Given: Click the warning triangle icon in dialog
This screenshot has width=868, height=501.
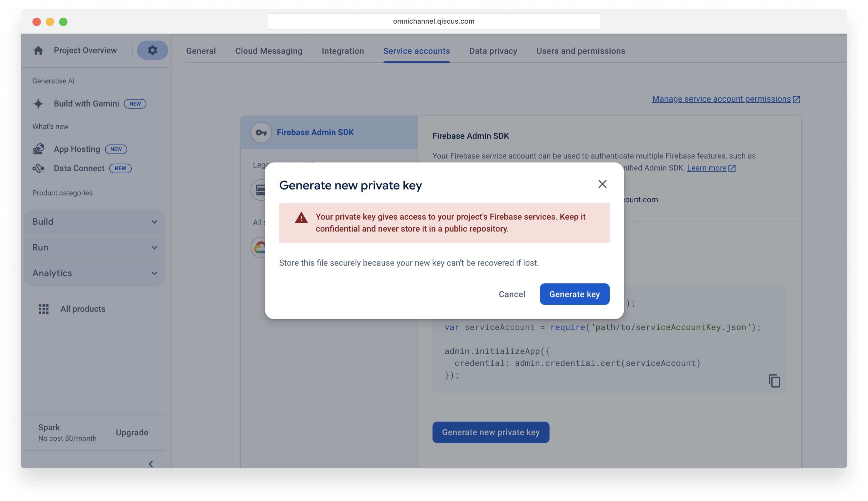Looking at the screenshot, I should point(301,218).
